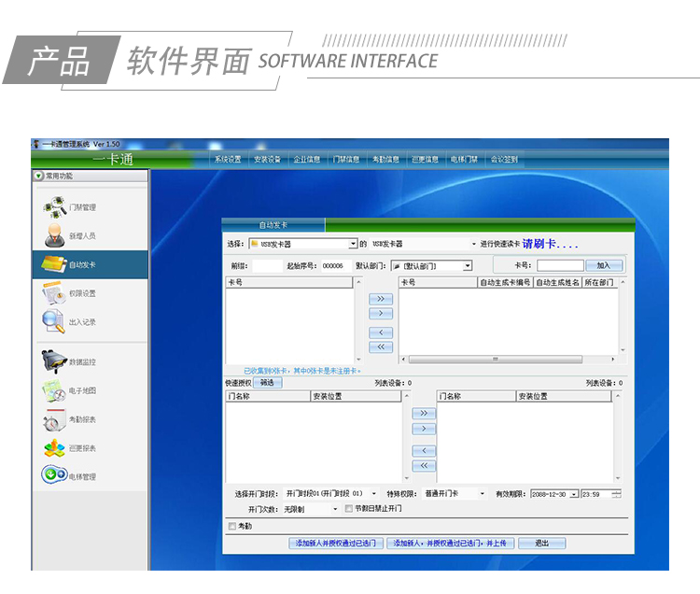Open 权限设置 permission settings icon

(54, 293)
